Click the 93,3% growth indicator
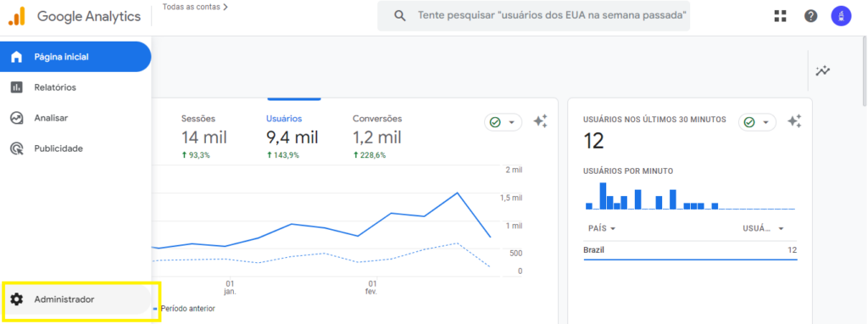The image size is (868, 324). (196, 155)
